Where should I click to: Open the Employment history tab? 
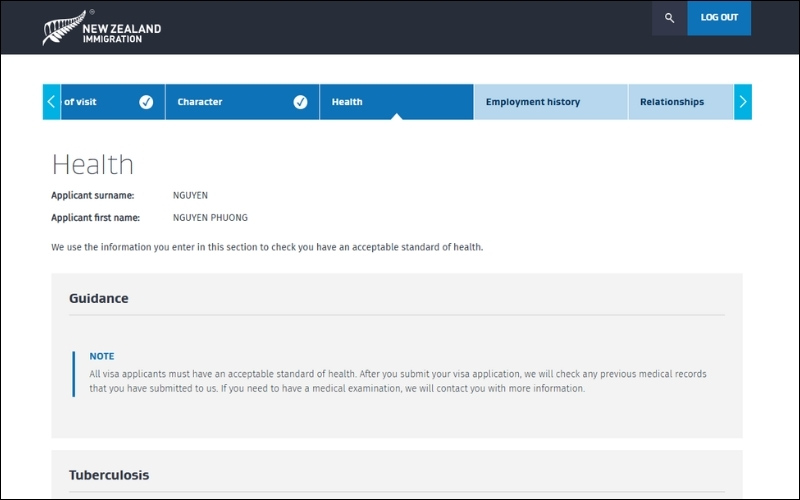point(532,102)
